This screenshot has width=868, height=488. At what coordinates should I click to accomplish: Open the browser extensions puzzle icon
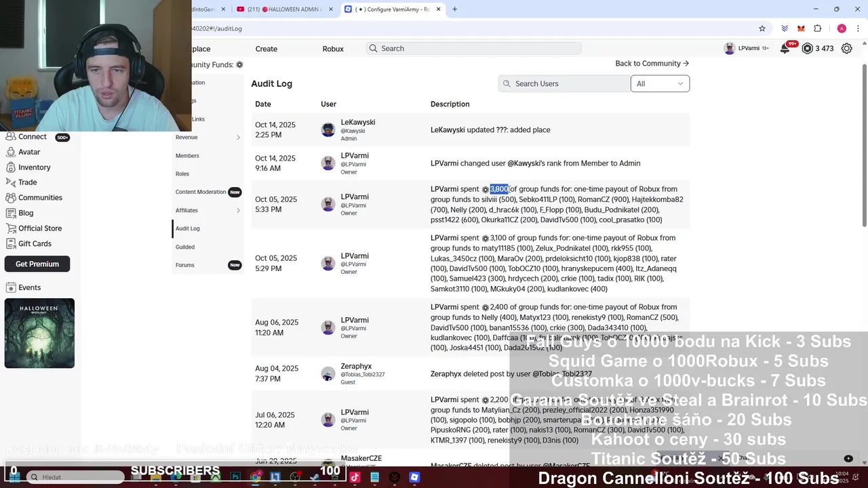point(817,28)
